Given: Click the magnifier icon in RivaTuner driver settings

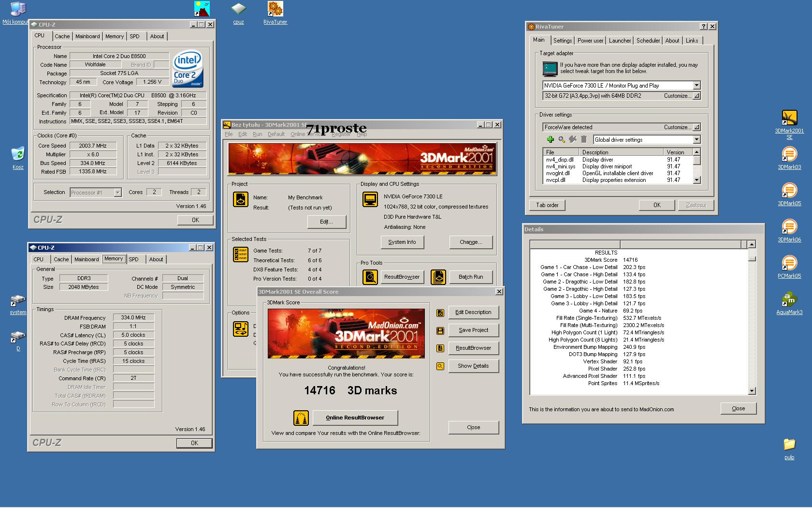Looking at the screenshot, I should (x=562, y=139).
